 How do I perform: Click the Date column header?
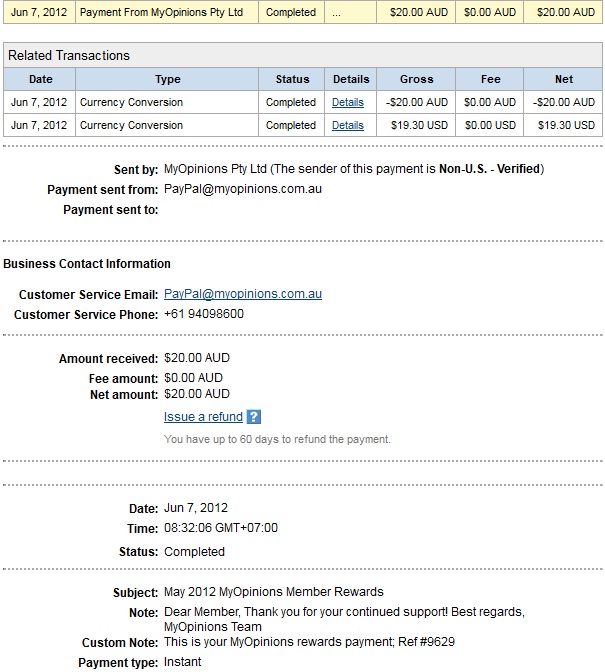[41, 79]
